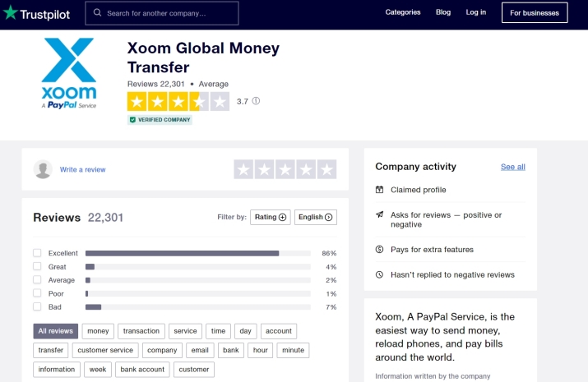Click the search magnifier icon

[98, 13]
